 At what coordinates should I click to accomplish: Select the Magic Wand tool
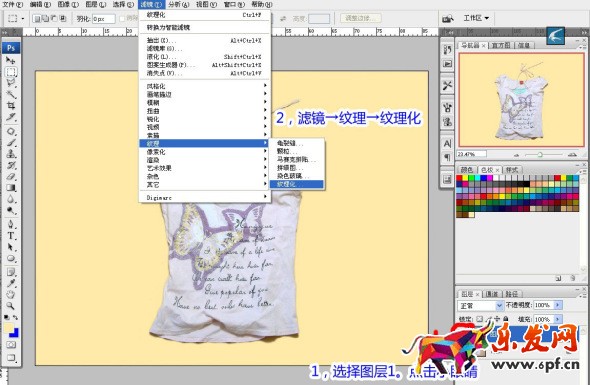pyautogui.click(x=11, y=94)
